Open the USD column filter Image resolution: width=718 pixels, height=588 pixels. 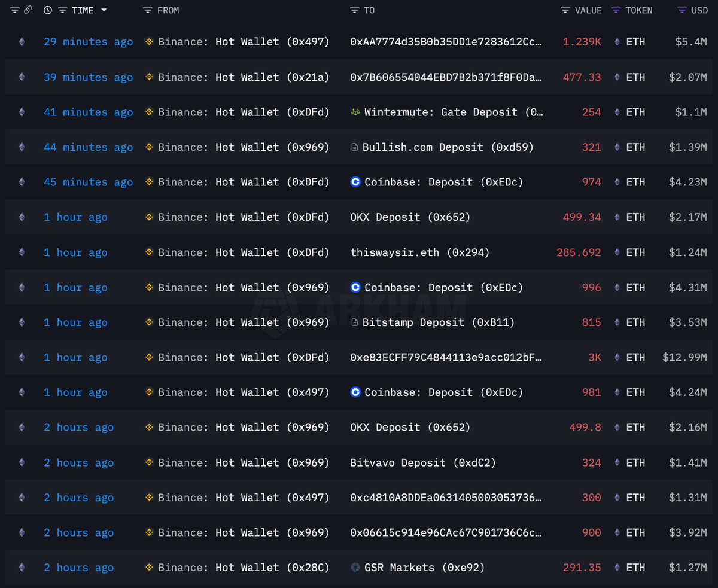pos(681,10)
